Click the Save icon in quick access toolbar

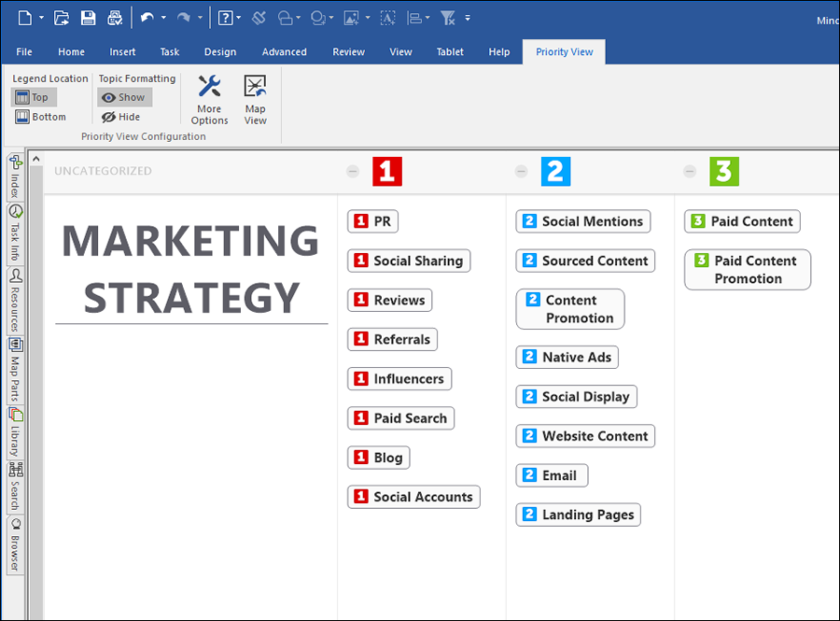tap(88, 18)
